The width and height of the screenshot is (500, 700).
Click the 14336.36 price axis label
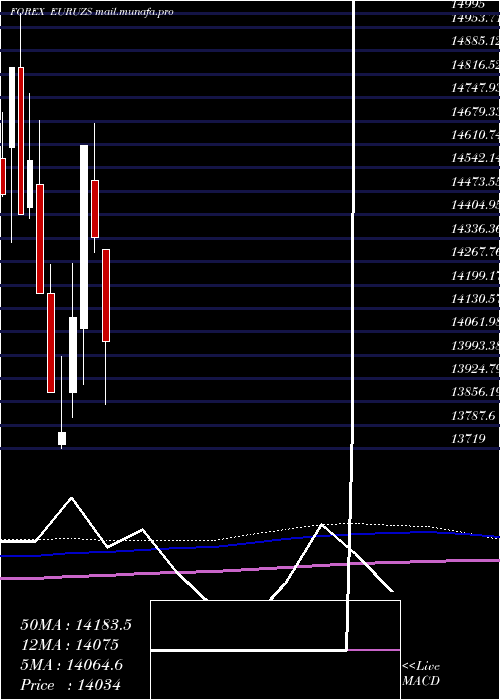(475, 229)
